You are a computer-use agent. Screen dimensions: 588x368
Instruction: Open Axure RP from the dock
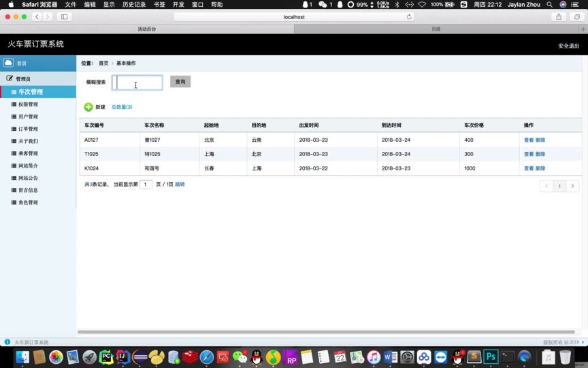coord(290,357)
